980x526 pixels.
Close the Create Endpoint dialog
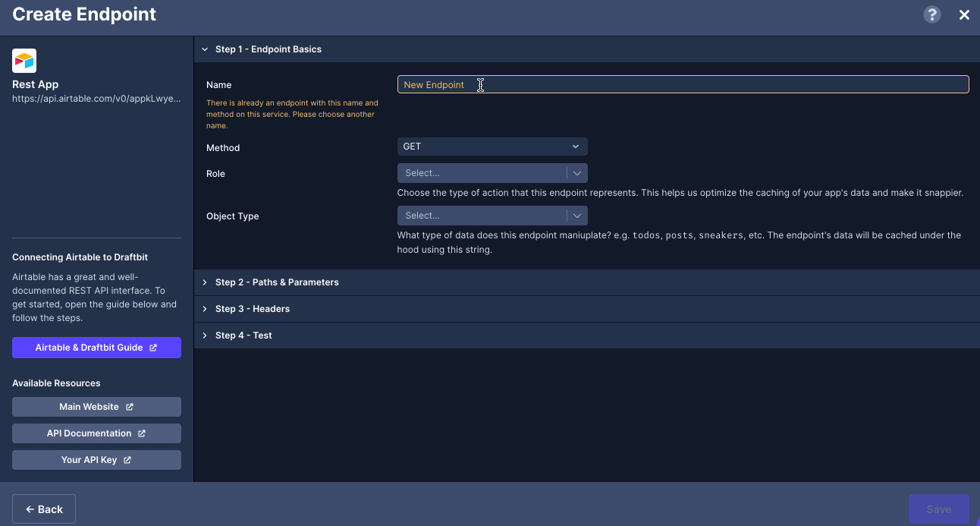pyautogui.click(x=964, y=14)
